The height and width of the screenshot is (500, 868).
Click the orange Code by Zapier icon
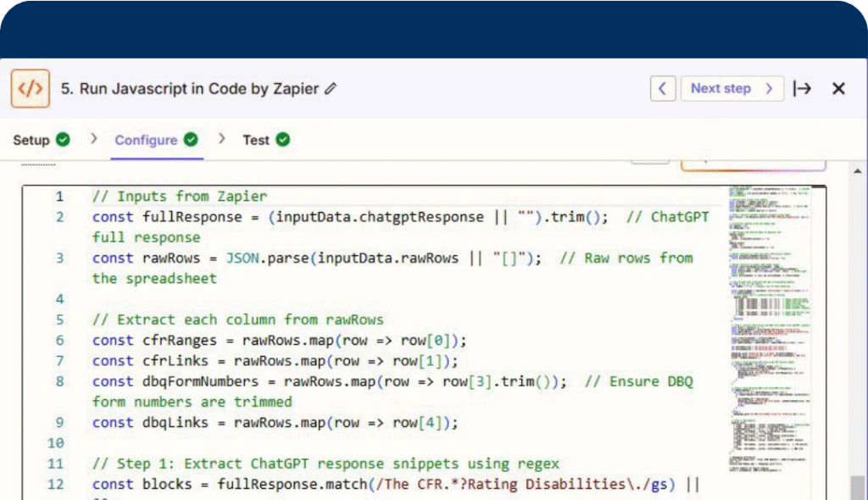(x=31, y=89)
